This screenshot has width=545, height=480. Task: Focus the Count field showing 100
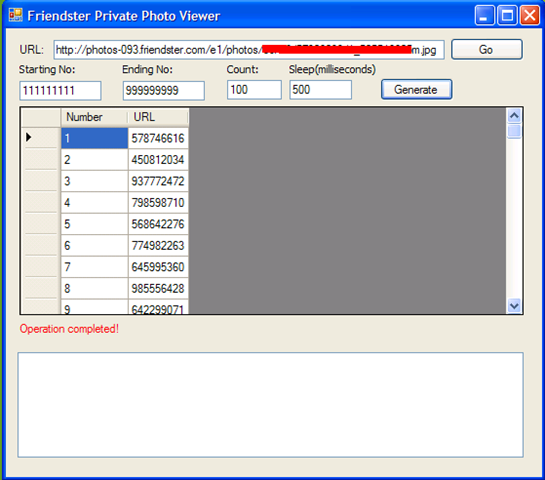[254, 90]
